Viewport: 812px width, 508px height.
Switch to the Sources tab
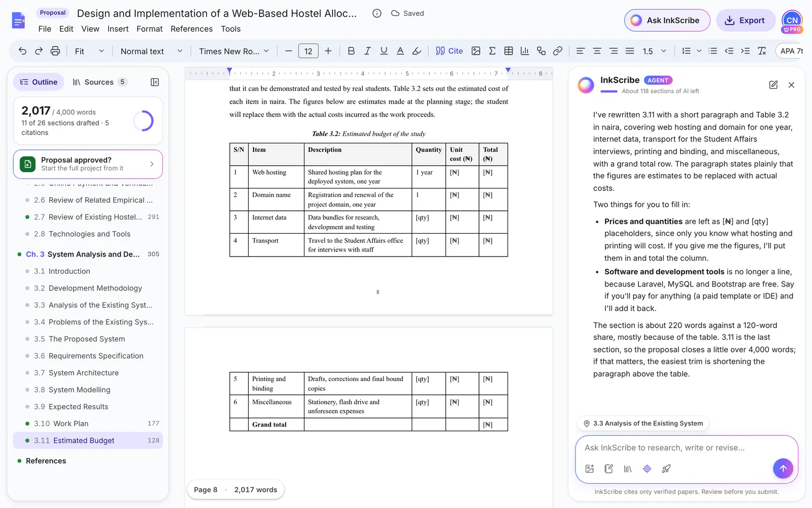tap(99, 82)
